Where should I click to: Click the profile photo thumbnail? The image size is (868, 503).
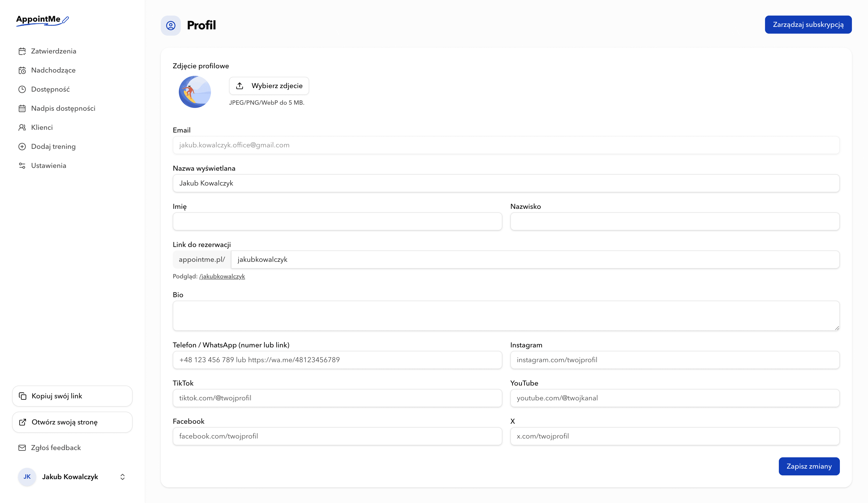195,92
